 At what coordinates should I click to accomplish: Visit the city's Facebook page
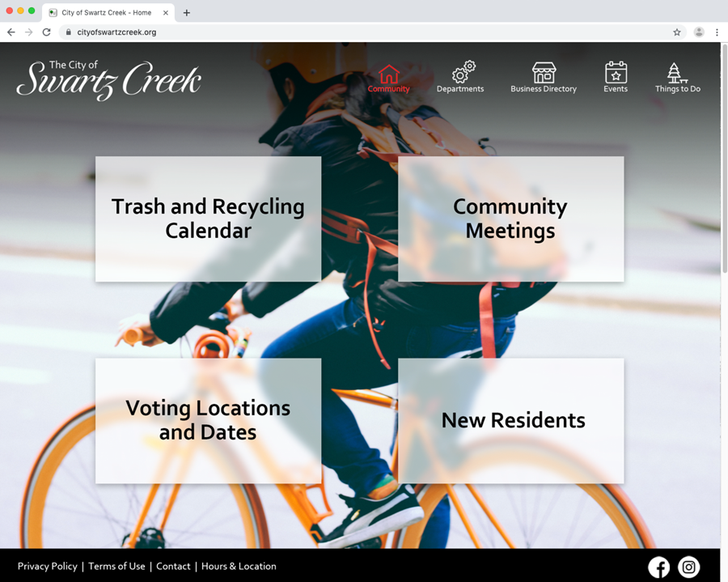pyautogui.click(x=659, y=567)
